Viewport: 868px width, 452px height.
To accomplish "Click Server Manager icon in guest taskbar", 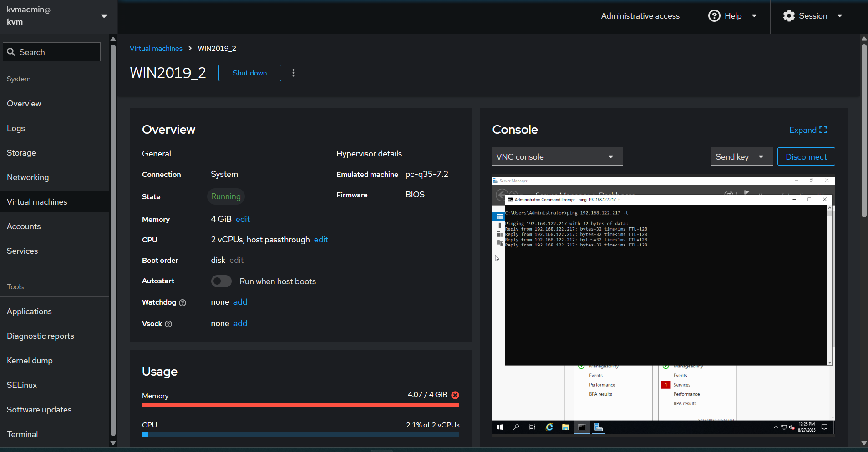I will (599, 427).
